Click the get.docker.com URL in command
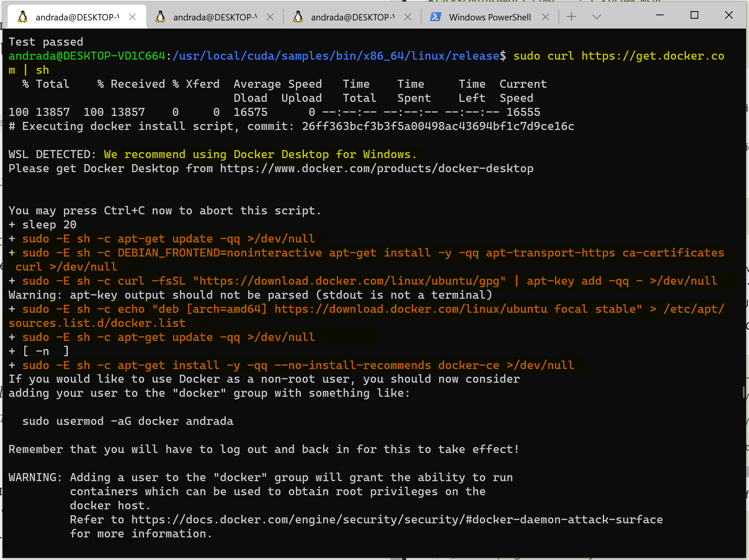This screenshot has height=560, width=749. point(653,56)
